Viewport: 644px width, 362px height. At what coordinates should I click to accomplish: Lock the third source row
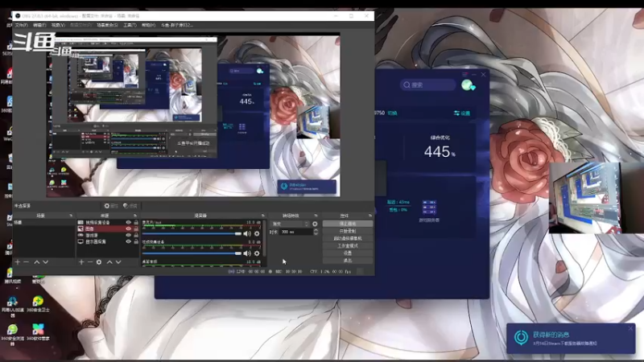tap(136, 235)
